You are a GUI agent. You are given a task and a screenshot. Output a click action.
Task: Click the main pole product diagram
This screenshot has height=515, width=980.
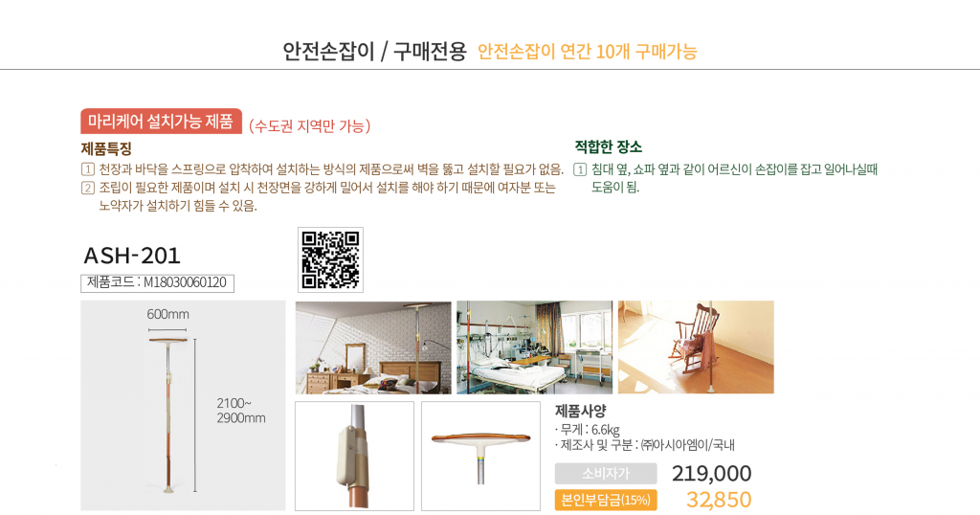click(183, 406)
